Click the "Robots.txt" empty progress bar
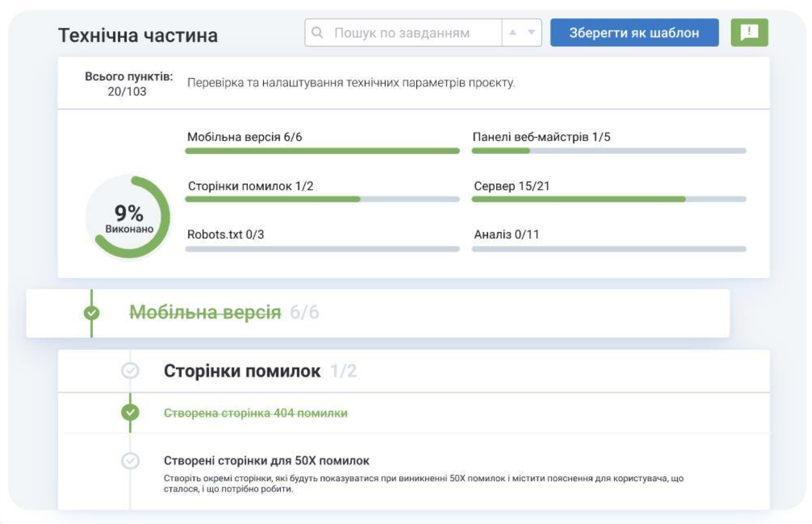 tap(322, 249)
